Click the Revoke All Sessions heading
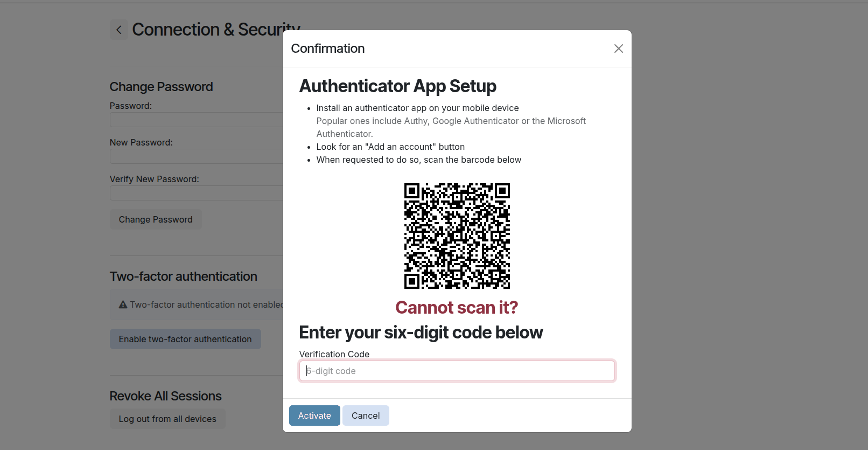 pyautogui.click(x=165, y=396)
